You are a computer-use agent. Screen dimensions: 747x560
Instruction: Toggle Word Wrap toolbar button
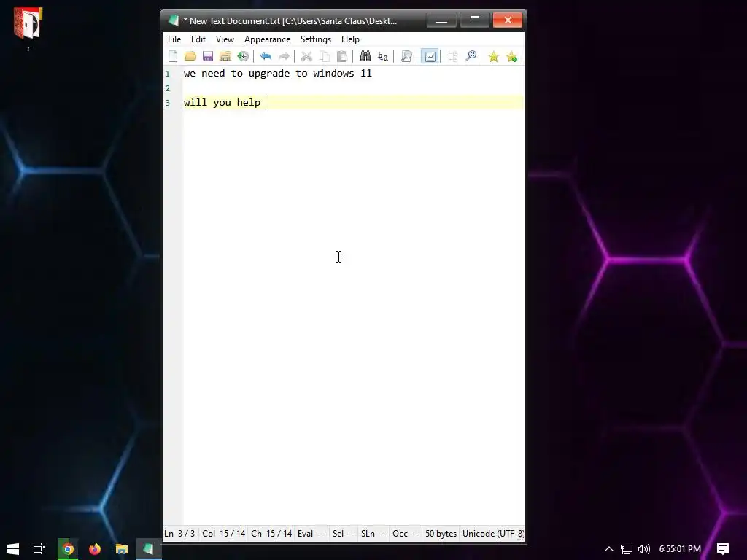point(430,56)
